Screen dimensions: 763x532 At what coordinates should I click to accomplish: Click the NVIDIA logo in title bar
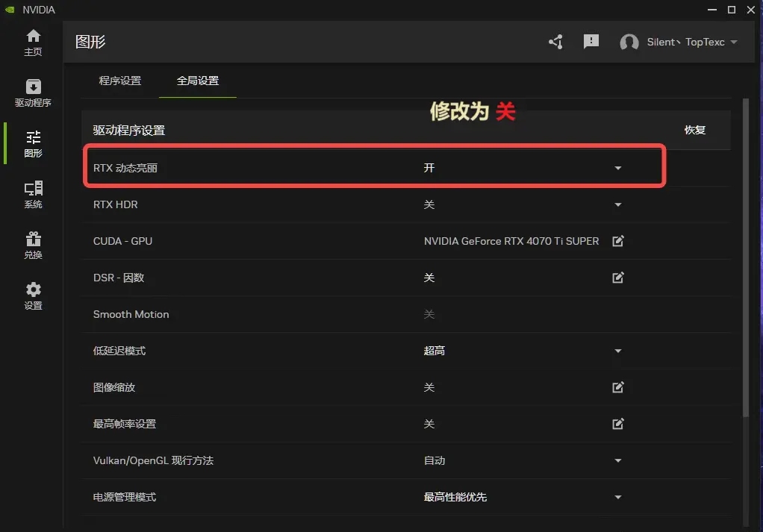pos(10,10)
